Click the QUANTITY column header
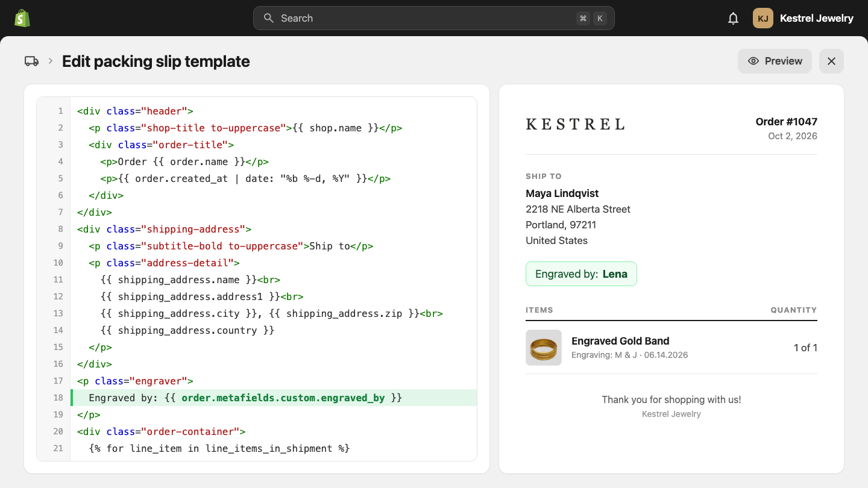 (x=794, y=310)
